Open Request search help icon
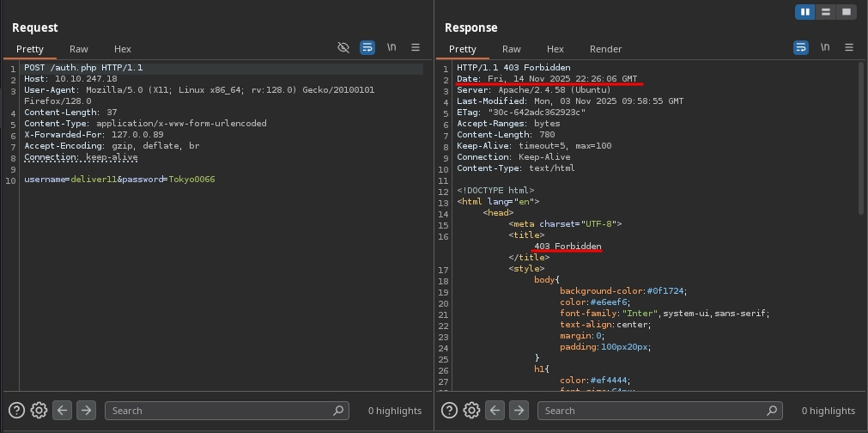The width and height of the screenshot is (868, 433). pyautogui.click(x=16, y=410)
